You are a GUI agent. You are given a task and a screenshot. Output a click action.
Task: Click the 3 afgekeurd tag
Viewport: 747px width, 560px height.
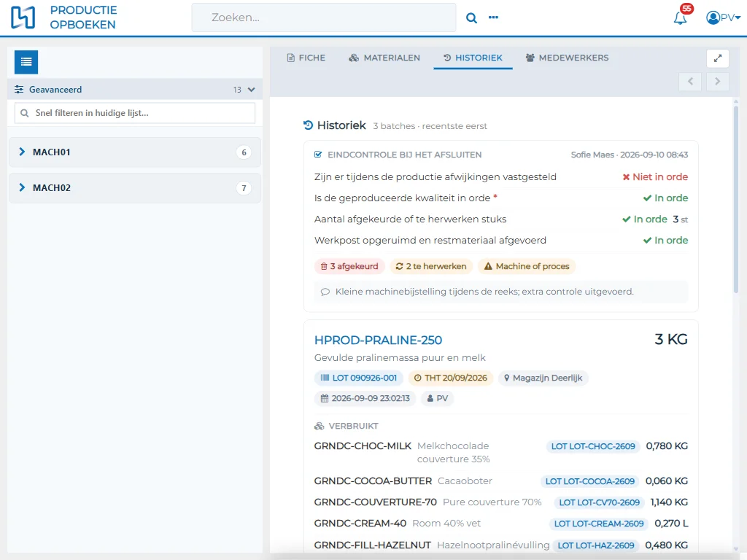(x=349, y=266)
